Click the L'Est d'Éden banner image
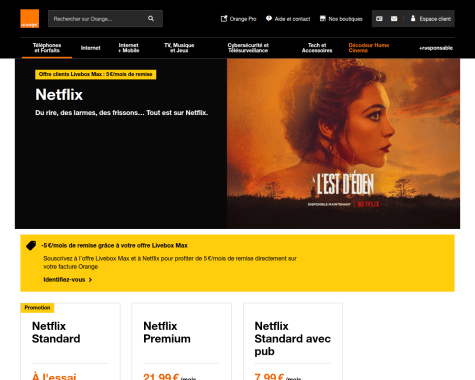The height and width of the screenshot is (380, 475). click(x=343, y=143)
